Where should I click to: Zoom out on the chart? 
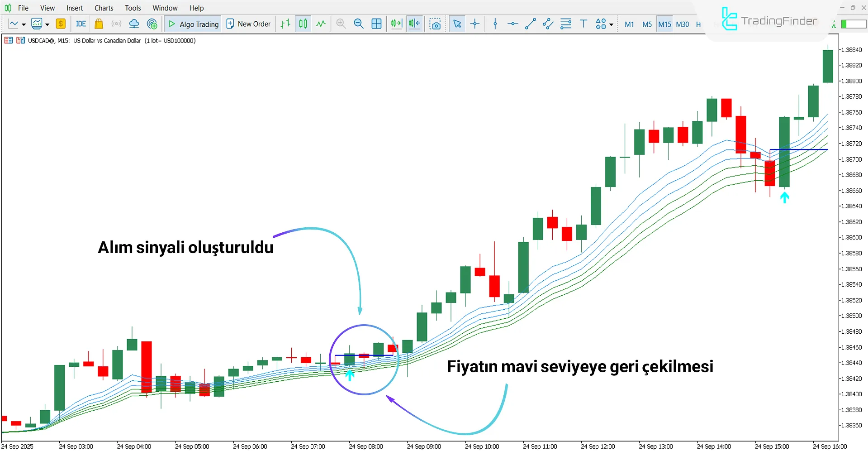point(359,24)
